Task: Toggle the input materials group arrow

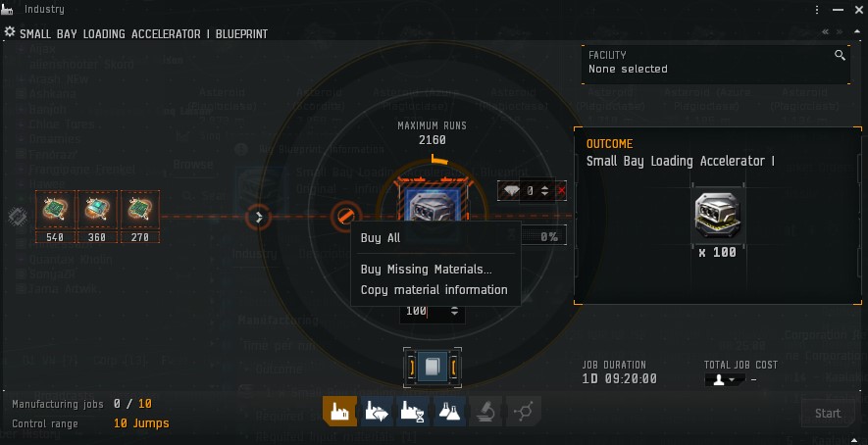Action: [259, 217]
